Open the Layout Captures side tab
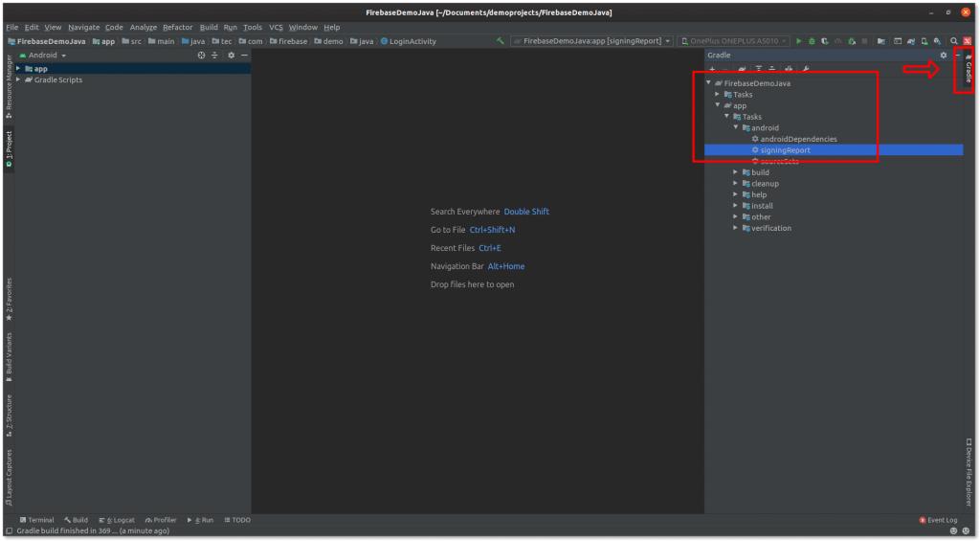This screenshot has height=541, width=980. tap(9, 478)
